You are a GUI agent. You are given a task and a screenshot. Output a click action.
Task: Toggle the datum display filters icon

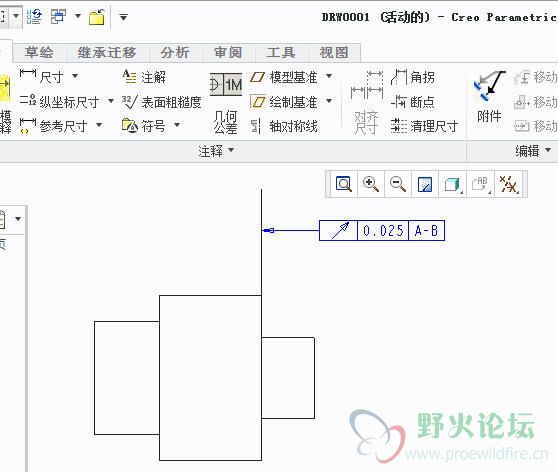[509, 184]
